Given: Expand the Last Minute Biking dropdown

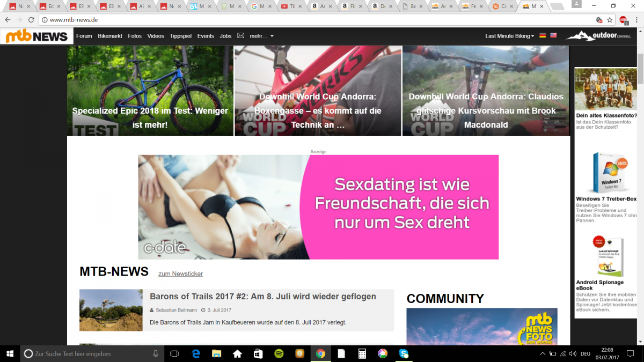Looking at the screenshot, I should [x=510, y=36].
